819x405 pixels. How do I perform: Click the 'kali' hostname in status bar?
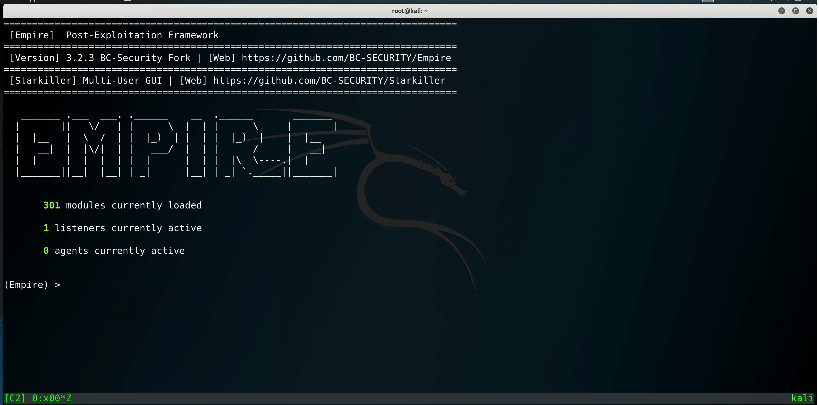pyautogui.click(x=802, y=398)
